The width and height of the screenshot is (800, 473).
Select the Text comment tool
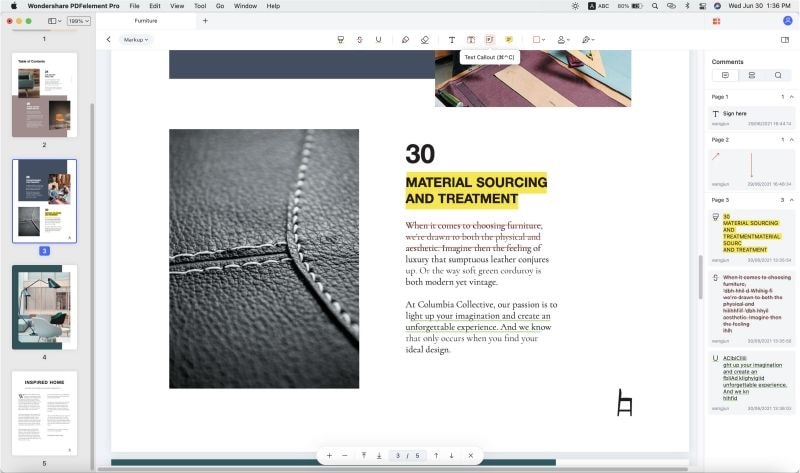(452, 40)
